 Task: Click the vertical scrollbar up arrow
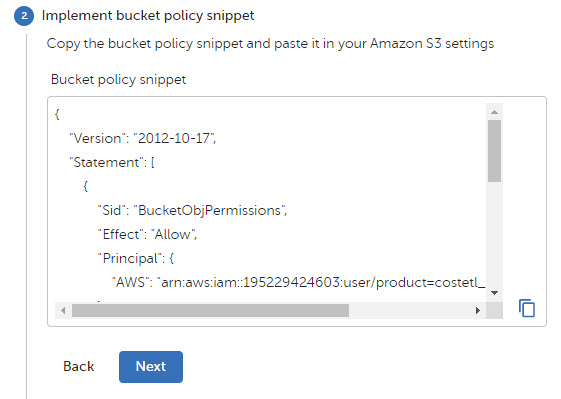(x=494, y=112)
